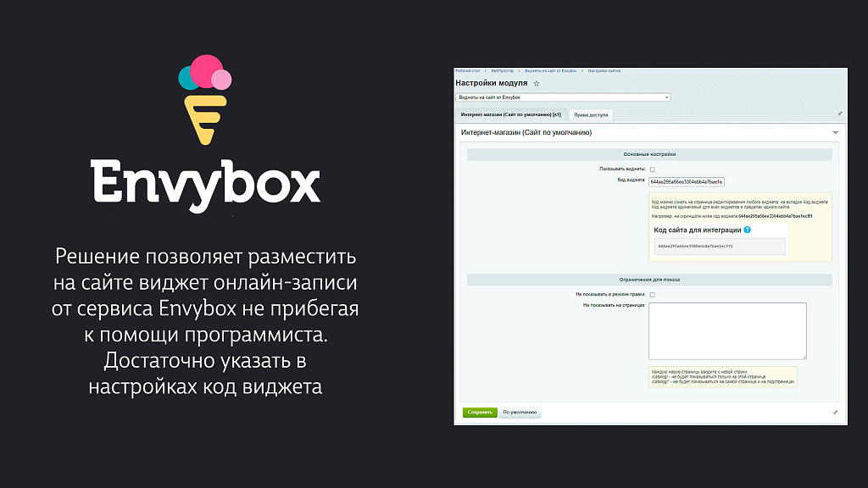Click the pin icon at the top right

tap(840, 113)
